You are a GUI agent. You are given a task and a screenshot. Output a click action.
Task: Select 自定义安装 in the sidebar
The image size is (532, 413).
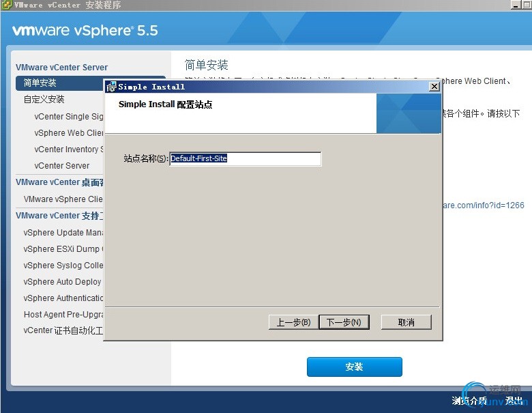click(44, 100)
